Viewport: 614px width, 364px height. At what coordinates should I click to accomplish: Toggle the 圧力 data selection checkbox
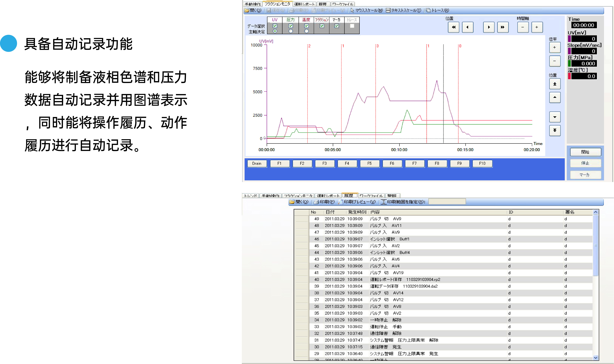click(291, 26)
